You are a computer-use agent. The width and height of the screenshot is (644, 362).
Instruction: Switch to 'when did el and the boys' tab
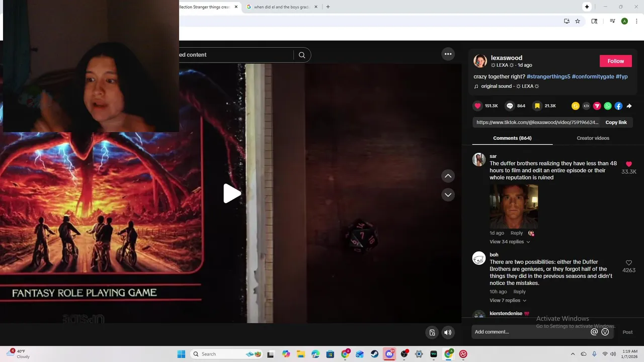[282, 7]
